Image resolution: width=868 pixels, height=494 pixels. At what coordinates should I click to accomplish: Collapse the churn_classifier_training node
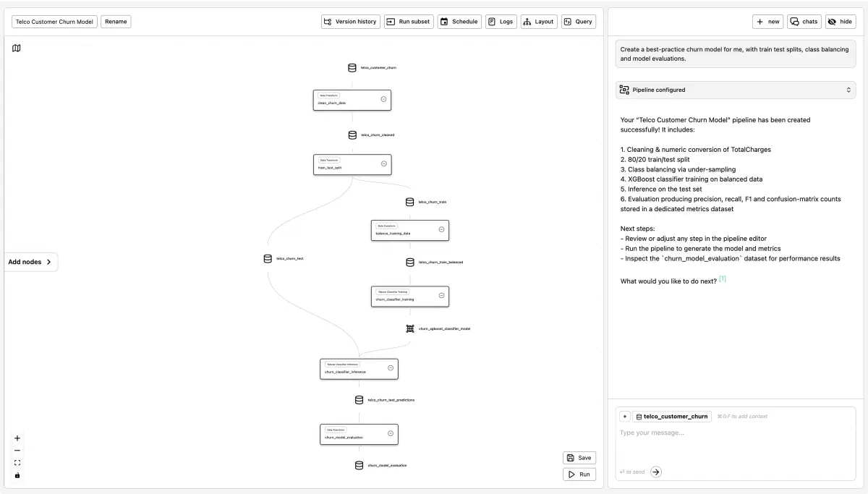click(x=441, y=296)
